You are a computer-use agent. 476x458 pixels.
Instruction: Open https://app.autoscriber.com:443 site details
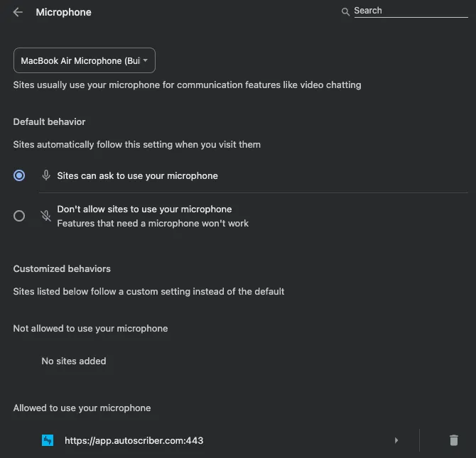(134, 440)
